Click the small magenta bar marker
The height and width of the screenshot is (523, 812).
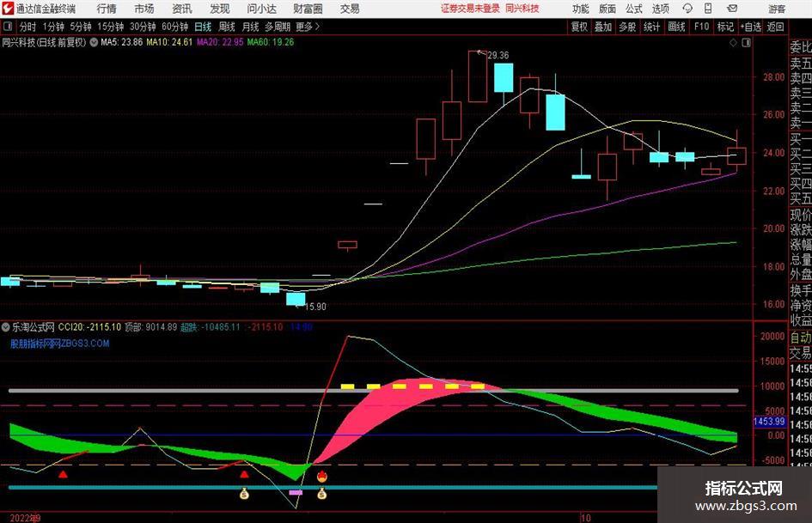[296, 492]
